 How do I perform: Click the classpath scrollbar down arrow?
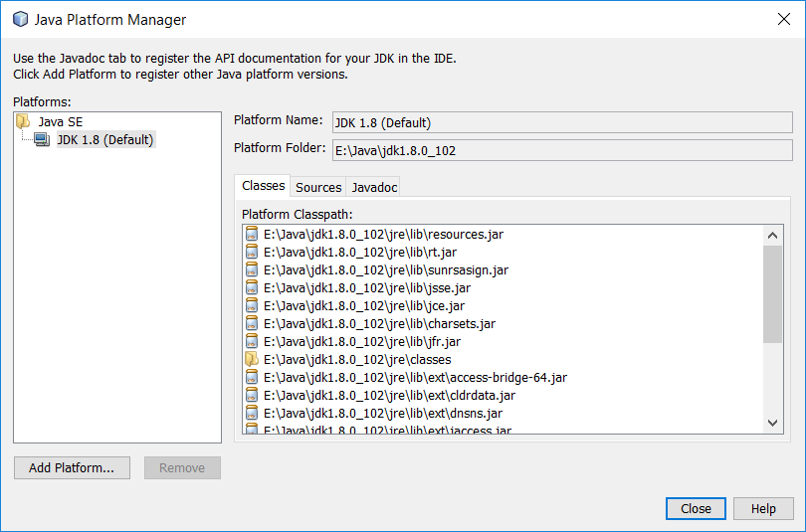tap(772, 423)
